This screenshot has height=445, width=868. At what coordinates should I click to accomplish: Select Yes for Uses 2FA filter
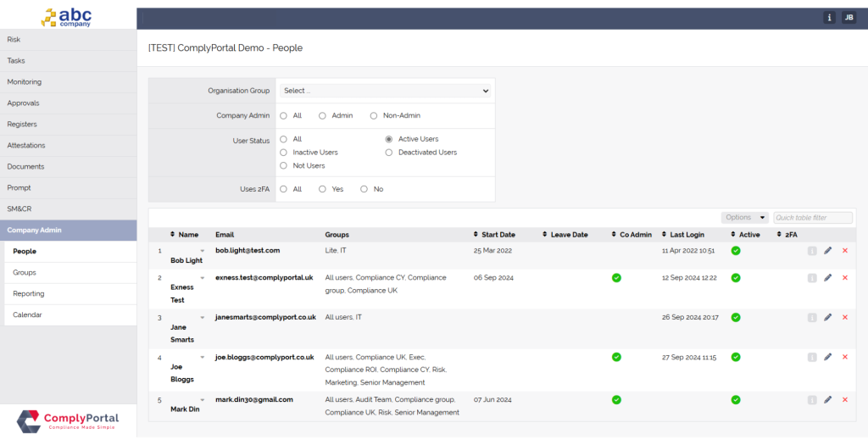point(323,189)
